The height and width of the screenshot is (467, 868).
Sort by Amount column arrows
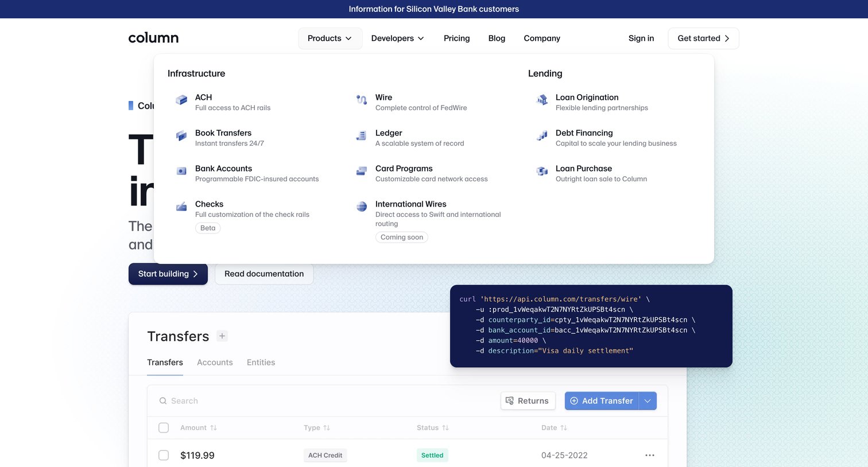tap(214, 428)
